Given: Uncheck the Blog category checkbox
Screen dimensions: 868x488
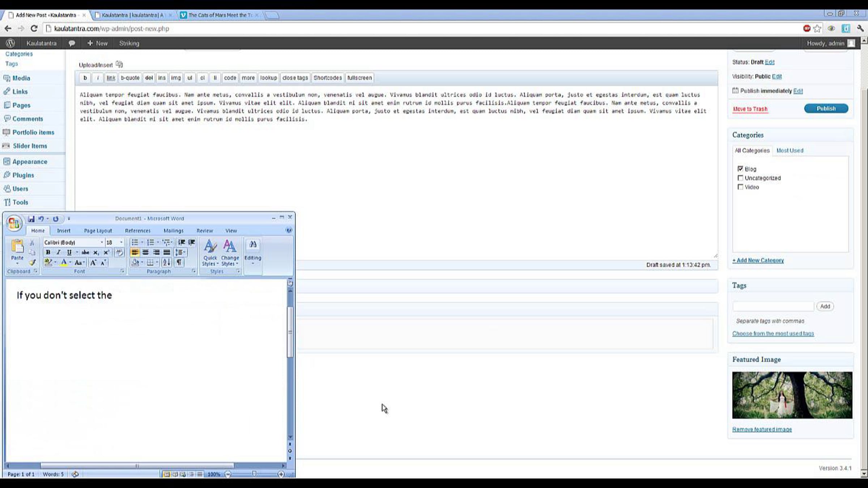Looking at the screenshot, I should tap(740, 169).
